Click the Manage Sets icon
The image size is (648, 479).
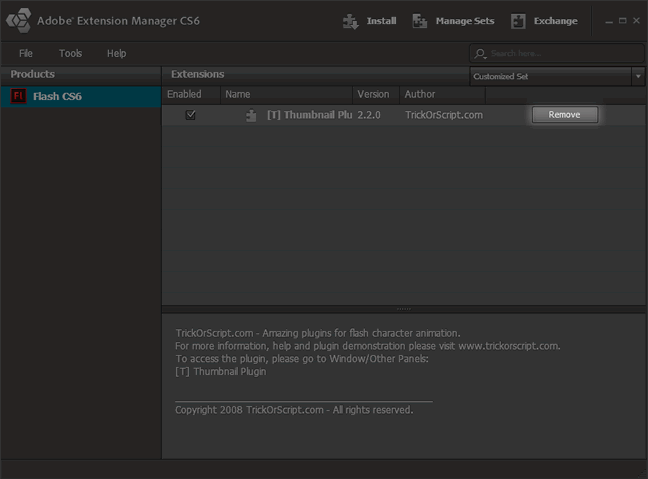point(419,21)
